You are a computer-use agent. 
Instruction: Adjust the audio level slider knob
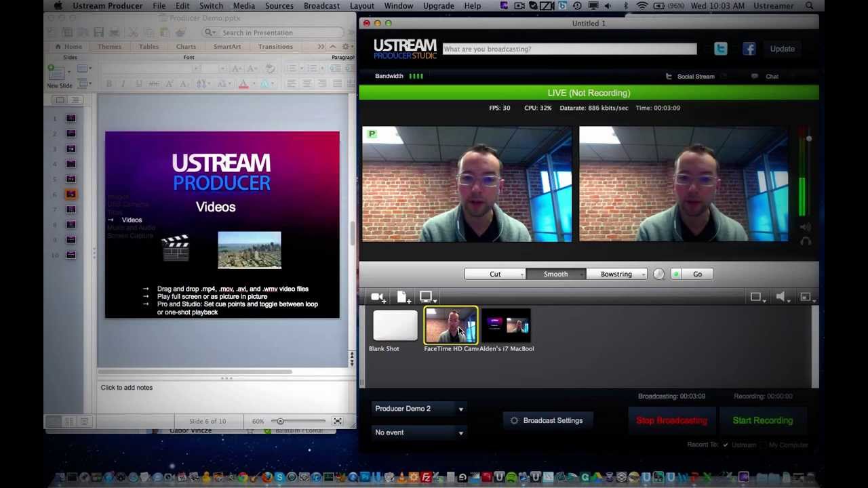point(808,139)
